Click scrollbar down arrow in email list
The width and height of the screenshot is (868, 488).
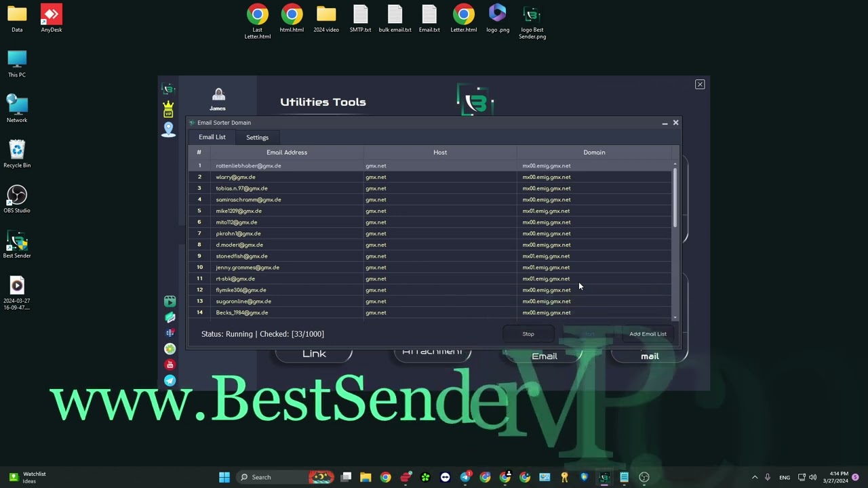coord(675,317)
